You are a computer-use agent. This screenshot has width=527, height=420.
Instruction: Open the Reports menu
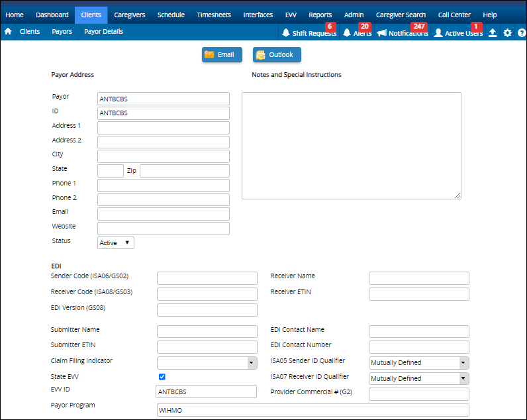(320, 15)
